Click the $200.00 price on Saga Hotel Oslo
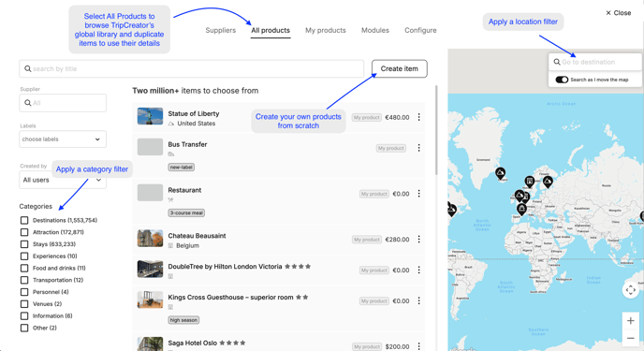The width and height of the screenshot is (644, 351). tap(397, 346)
